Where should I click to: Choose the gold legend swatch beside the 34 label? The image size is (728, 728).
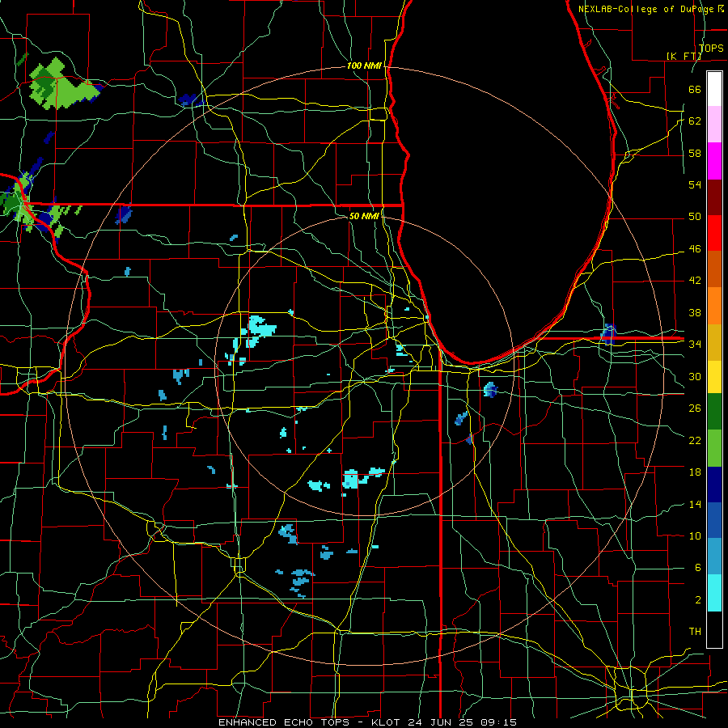click(x=714, y=342)
